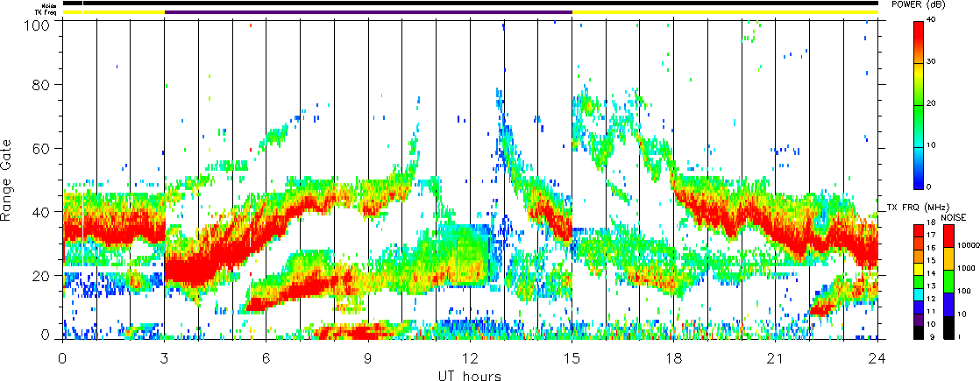The image size is (980, 381).
Task: Select the purple segment of the TX Freq strip
Action: point(369,12)
